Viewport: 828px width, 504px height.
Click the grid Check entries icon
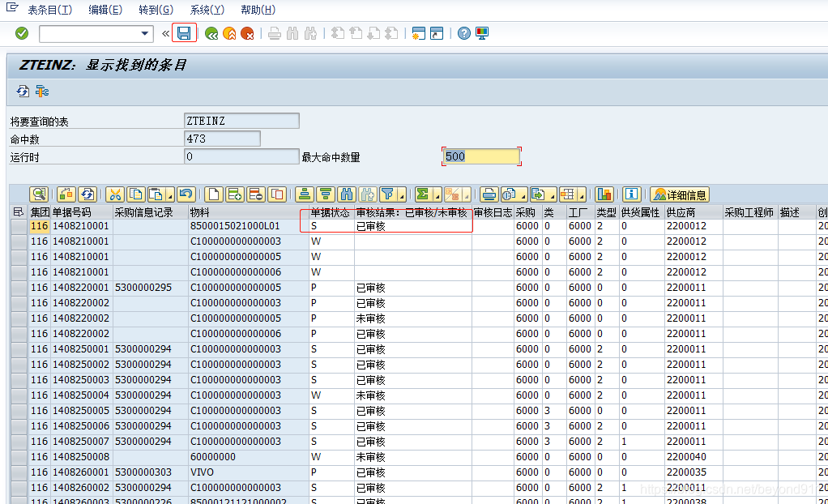66,194
